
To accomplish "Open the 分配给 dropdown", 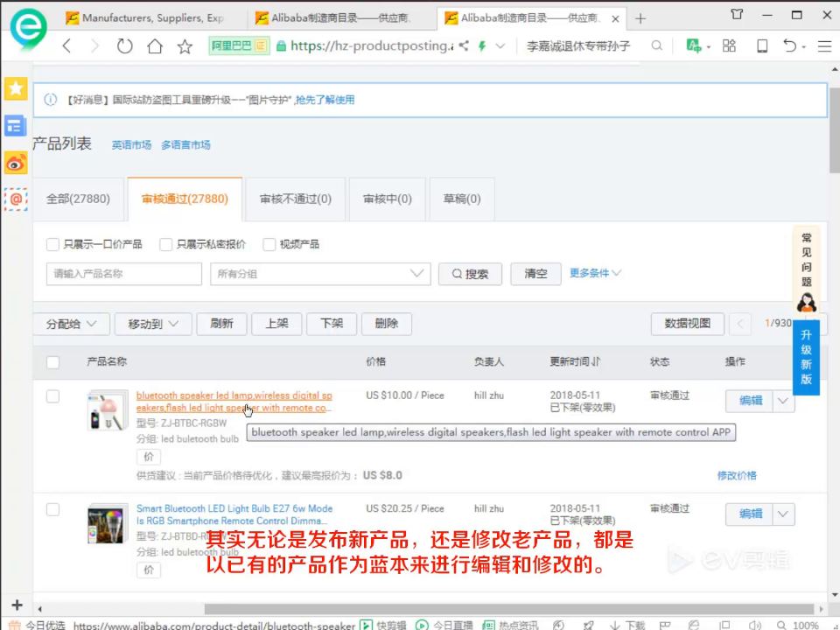I will pyautogui.click(x=71, y=324).
